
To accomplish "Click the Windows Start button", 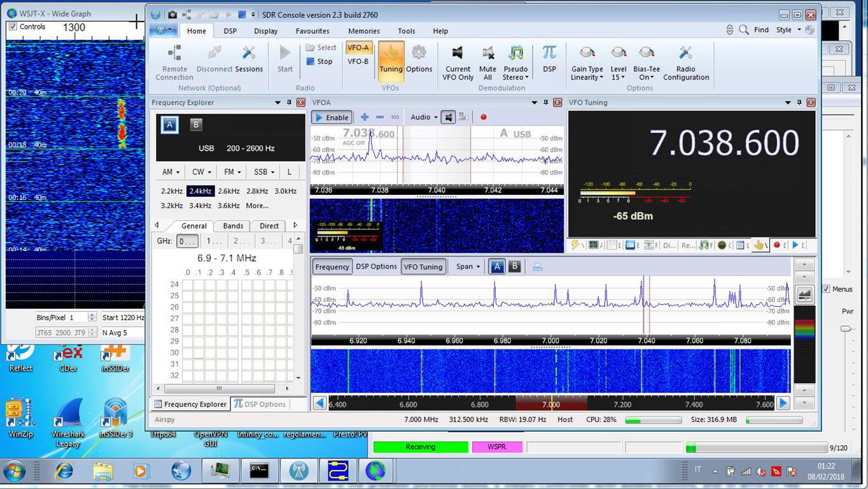I will (x=14, y=471).
